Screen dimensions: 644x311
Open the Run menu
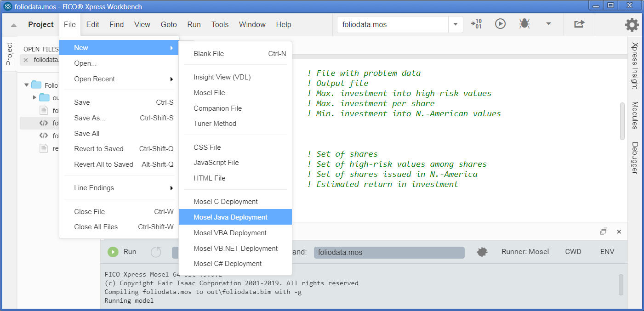point(194,24)
